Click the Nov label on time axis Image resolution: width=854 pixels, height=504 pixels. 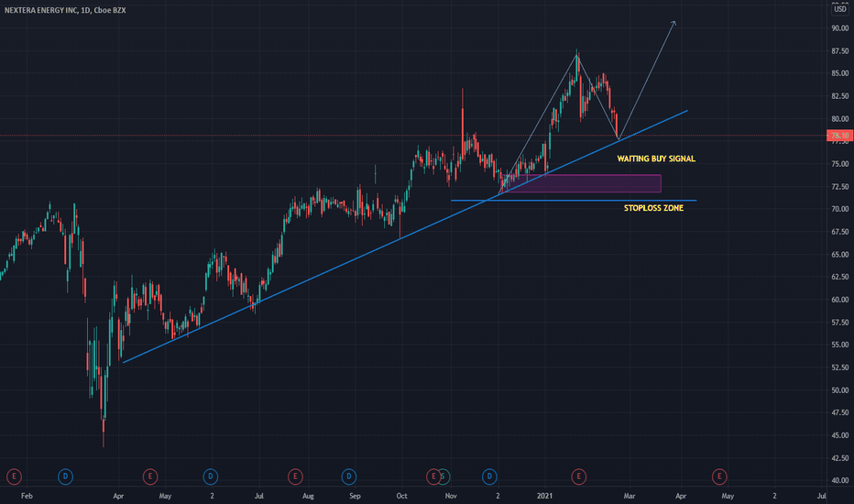[x=451, y=496]
